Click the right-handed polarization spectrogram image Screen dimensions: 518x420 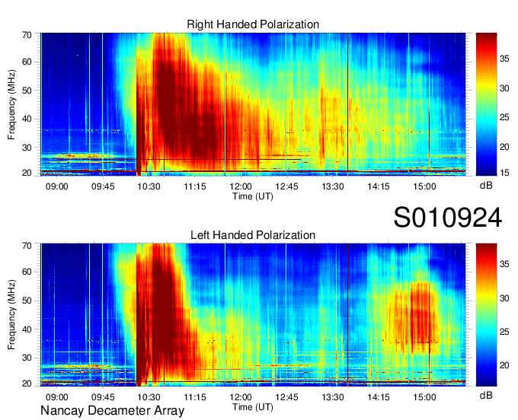pos(253,104)
